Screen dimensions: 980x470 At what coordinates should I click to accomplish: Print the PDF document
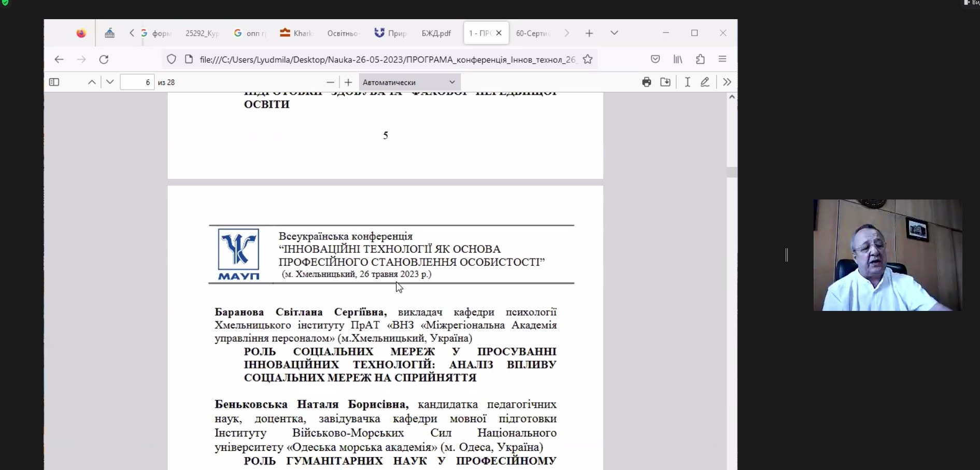click(x=646, y=82)
